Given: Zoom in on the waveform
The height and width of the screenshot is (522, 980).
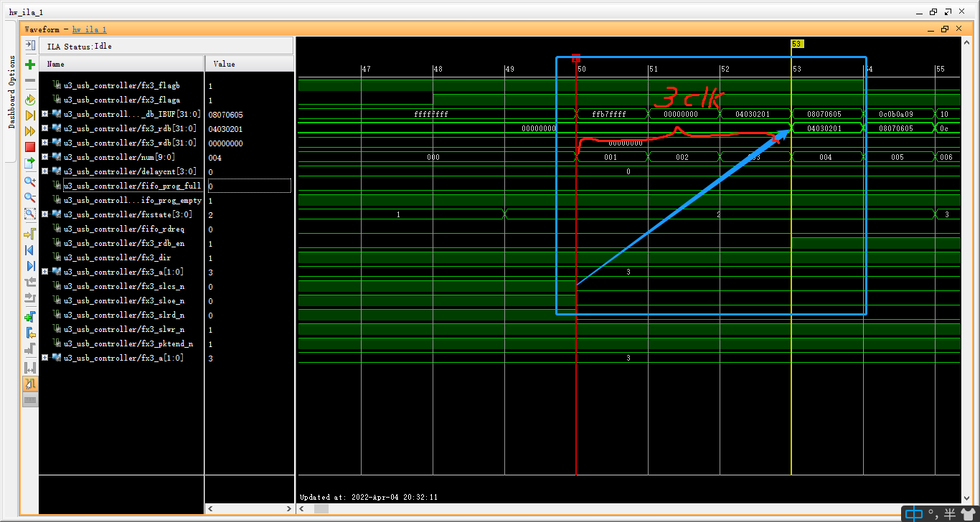Looking at the screenshot, I should click(29, 181).
